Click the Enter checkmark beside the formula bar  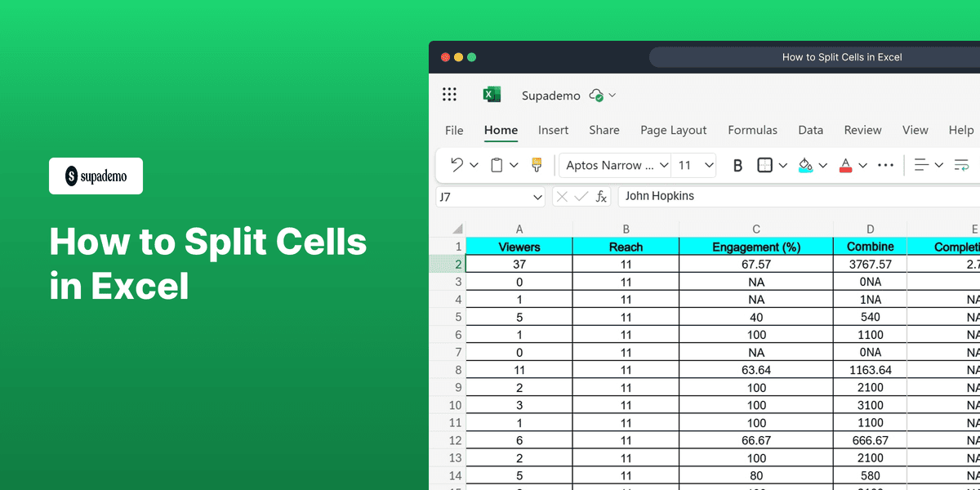click(x=581, y=196)
